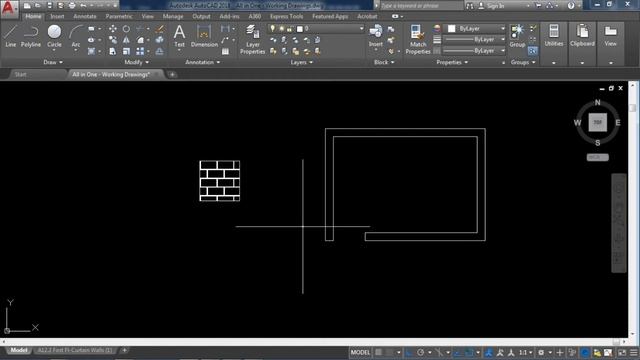Click the TOP face of the ViewCube

pyautogui.click(x=598, y=122)
